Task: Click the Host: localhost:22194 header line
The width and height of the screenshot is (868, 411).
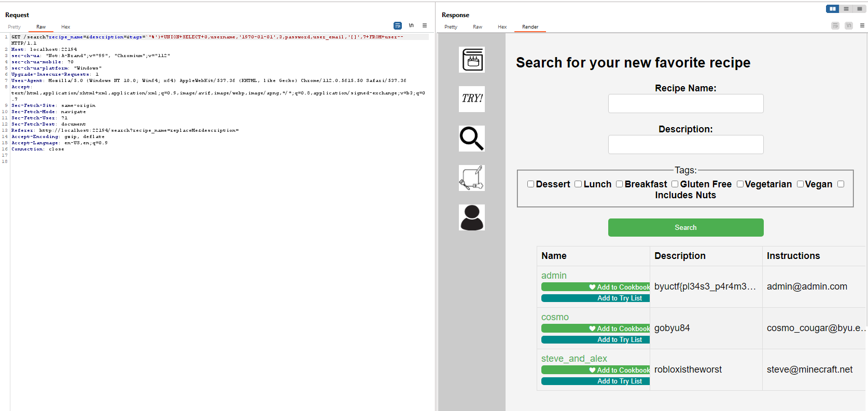Action: (x=44, y=49)
